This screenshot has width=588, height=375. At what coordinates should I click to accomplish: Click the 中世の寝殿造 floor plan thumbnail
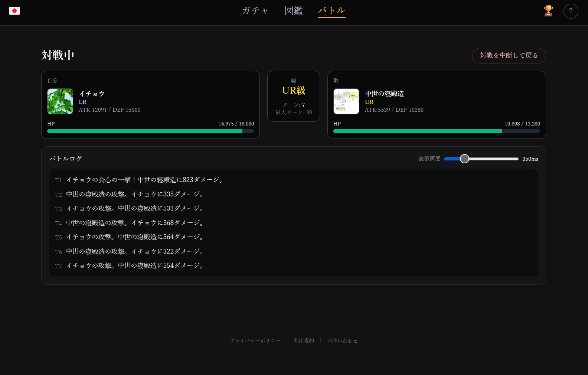tap(346, 101)
